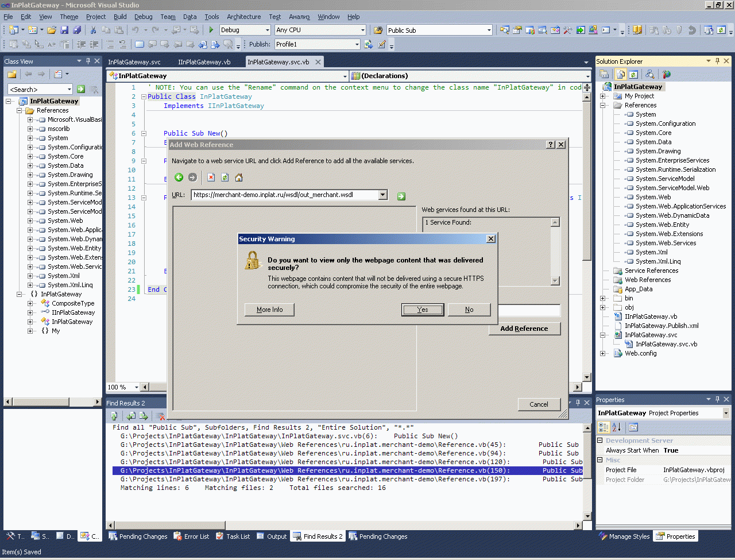735x560 pixels.
Task: Start debugging with the green play icon
Action: [x=211, y=30]
